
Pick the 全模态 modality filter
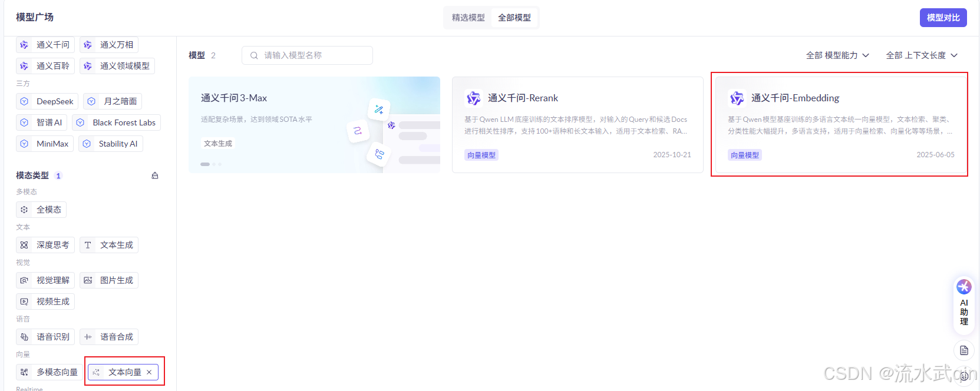click(41, 210)
